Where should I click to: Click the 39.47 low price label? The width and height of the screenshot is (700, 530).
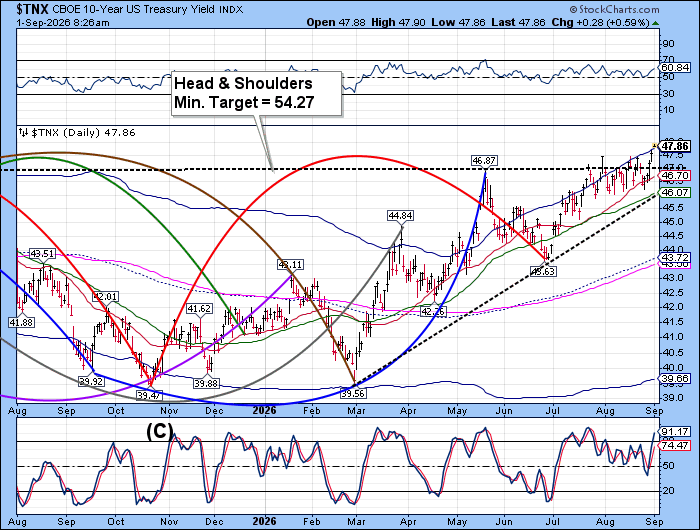(150, 395)
